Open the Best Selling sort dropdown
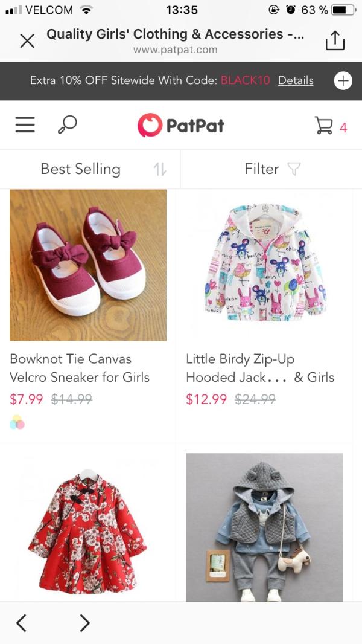The image size is (362, 644). click(91, 169)
